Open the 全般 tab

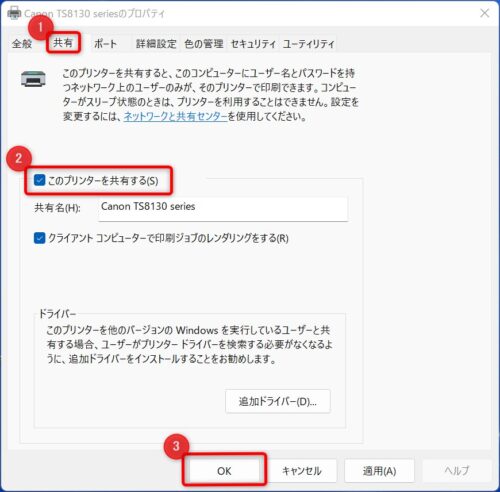(x=22, y=44)
